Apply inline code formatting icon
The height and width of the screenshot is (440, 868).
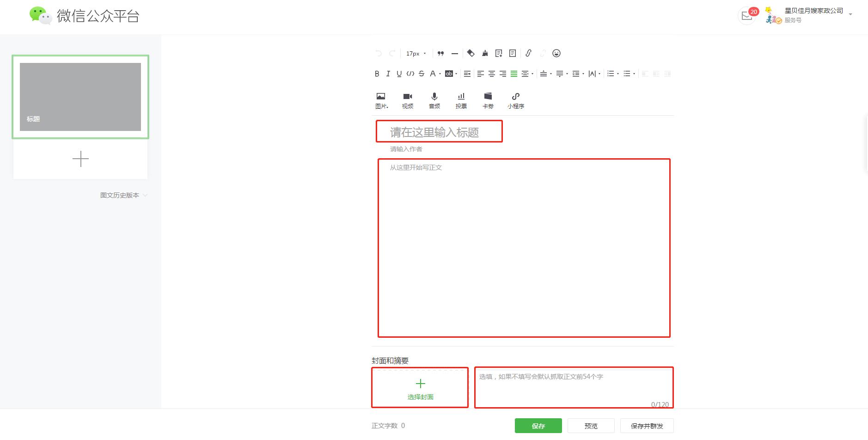tap(410, 74)
